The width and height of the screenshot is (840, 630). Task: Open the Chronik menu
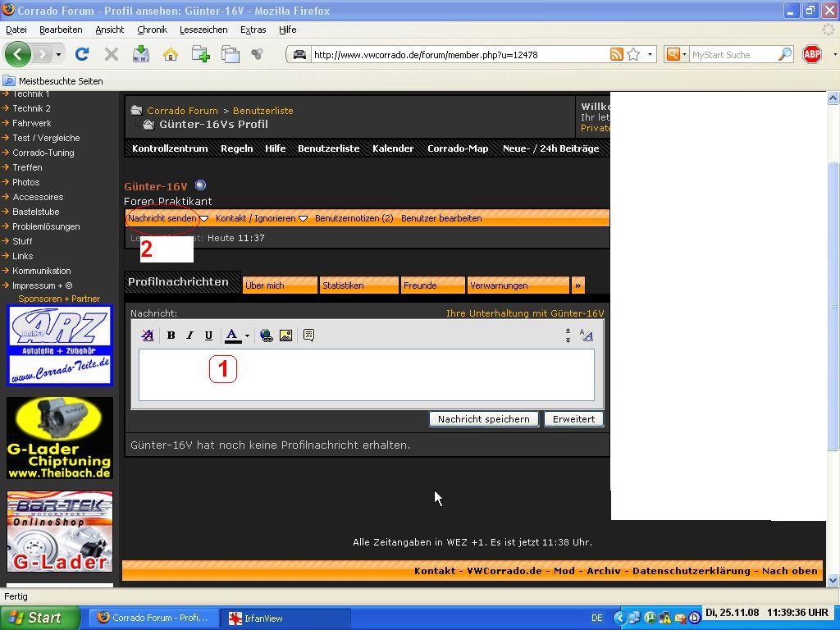point(152,30)
